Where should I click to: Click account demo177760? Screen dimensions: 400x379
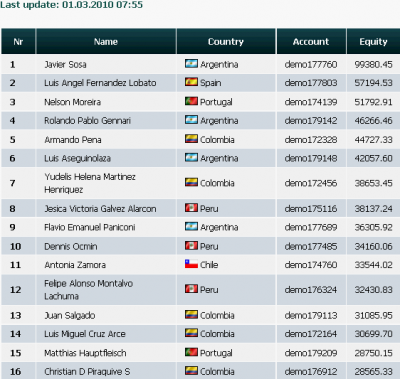click(x=311, y=64)
